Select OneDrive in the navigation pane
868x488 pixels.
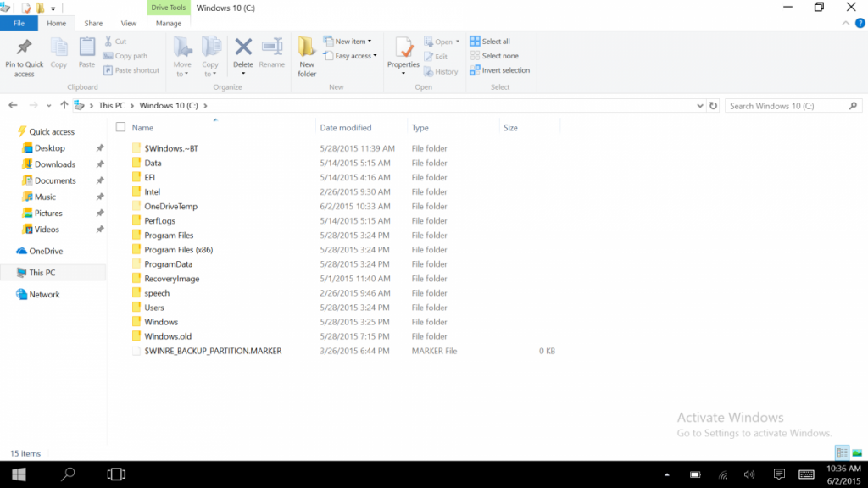[46, 251]
